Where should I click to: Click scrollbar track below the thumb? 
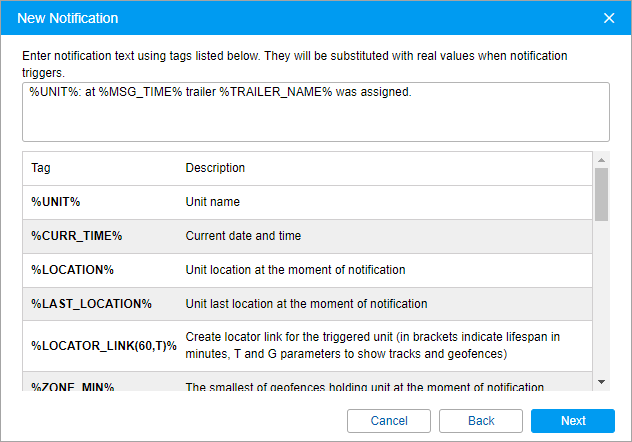pyautogui.click(x=601, y=300)
